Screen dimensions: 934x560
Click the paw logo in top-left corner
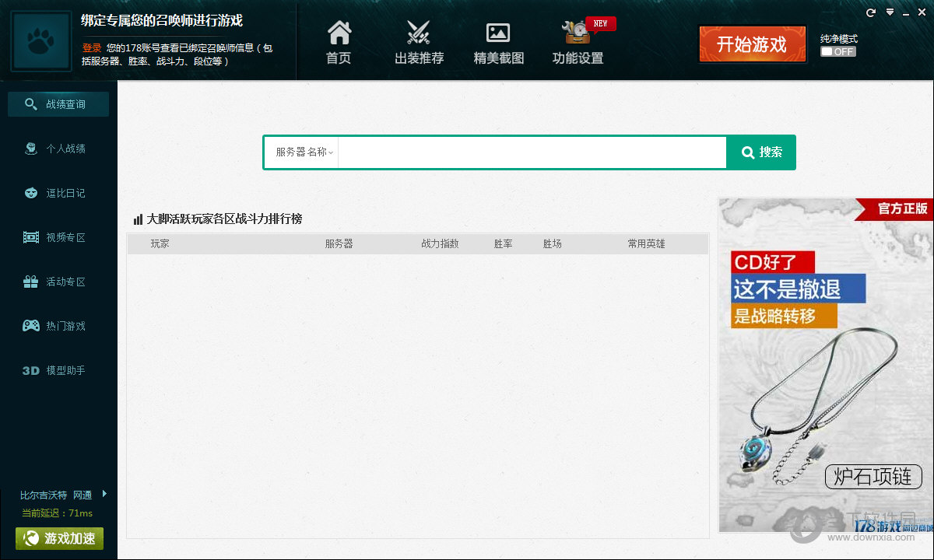pyautogui.click(x=40, y=40)
